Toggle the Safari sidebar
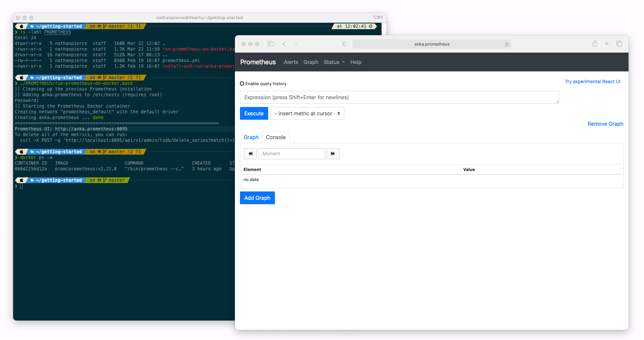Viewport: 644px width, 340px height. coord(270,44)
